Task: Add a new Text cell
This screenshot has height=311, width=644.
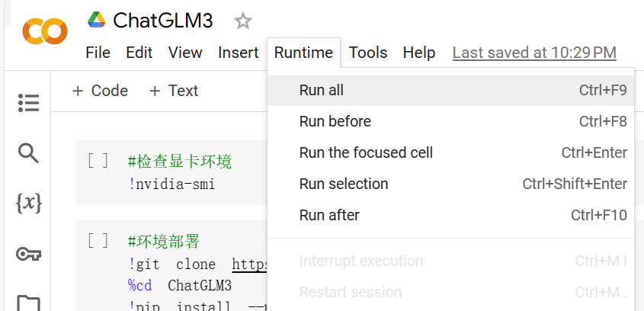Action: coord(173,91)
